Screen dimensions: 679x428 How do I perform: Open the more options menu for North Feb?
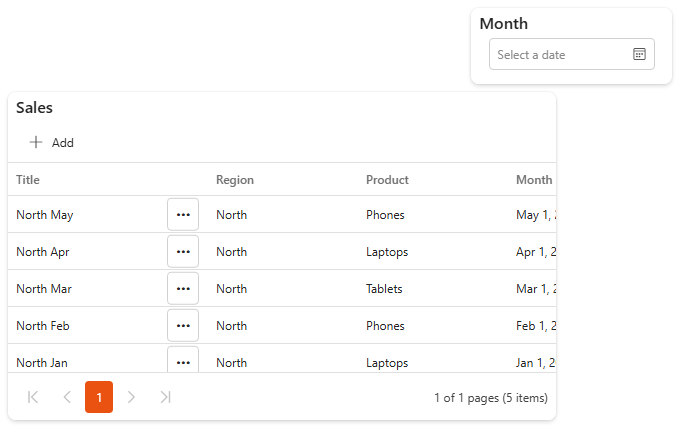(183, 326)
